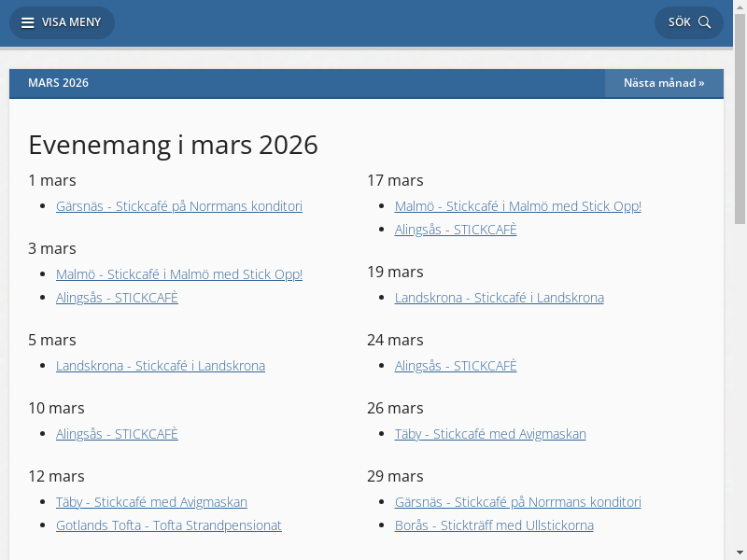Open Gärsnäs Stickcafé link under 29 mars

(x=517, y=502)
